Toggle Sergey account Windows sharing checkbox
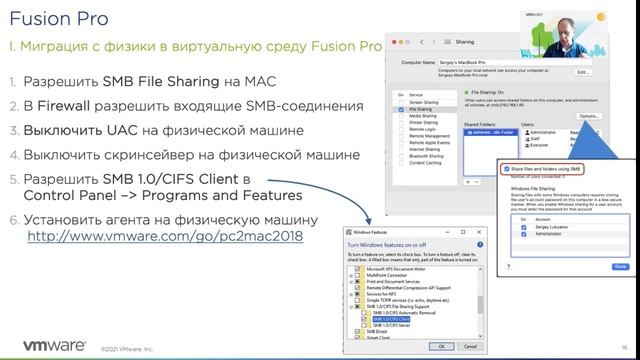This screenshot has width=640, height=360. click(524, 227)
